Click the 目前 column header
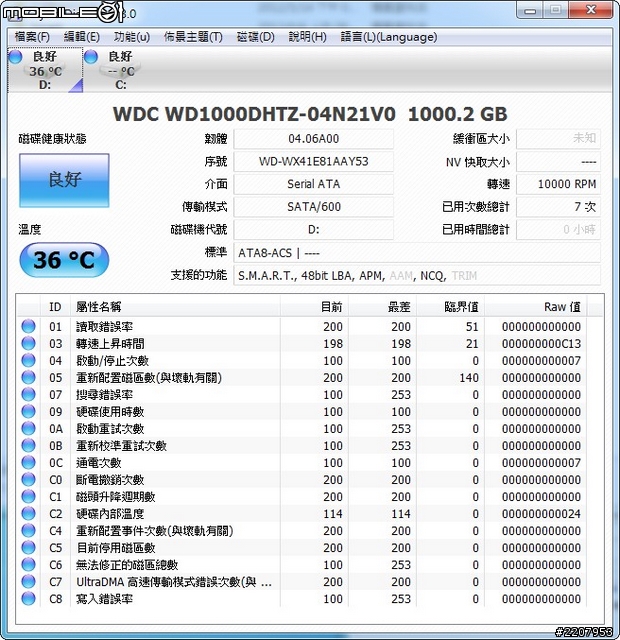Image resolution: width=620 pixels, height=640 pixels. coord(314,307)
